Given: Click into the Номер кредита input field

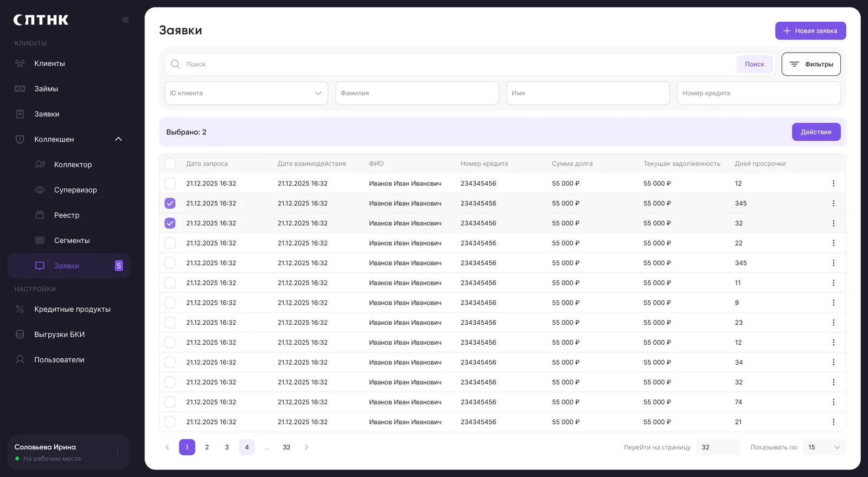Looking at the screenshot, I should (759, 93).
